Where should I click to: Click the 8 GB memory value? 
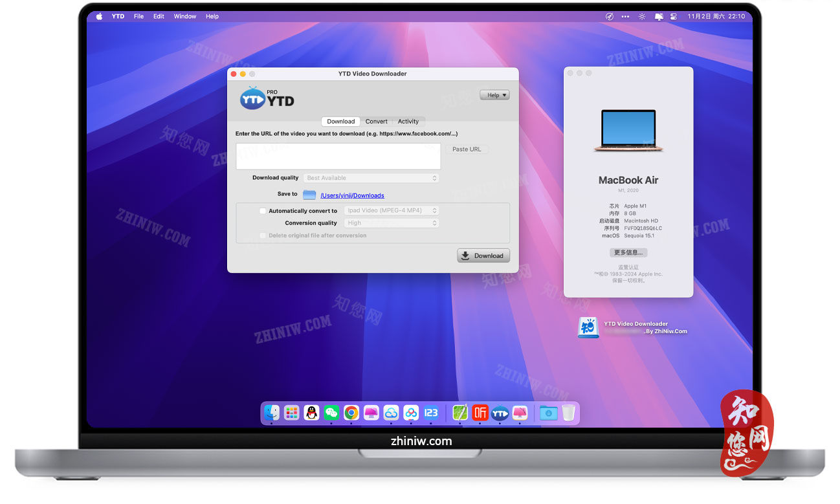point(630,214)
